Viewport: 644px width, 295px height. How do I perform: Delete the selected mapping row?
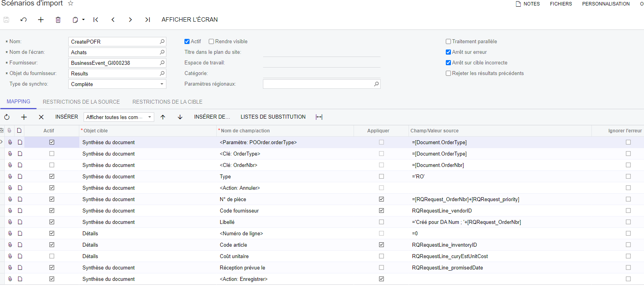tap(41, 117)
